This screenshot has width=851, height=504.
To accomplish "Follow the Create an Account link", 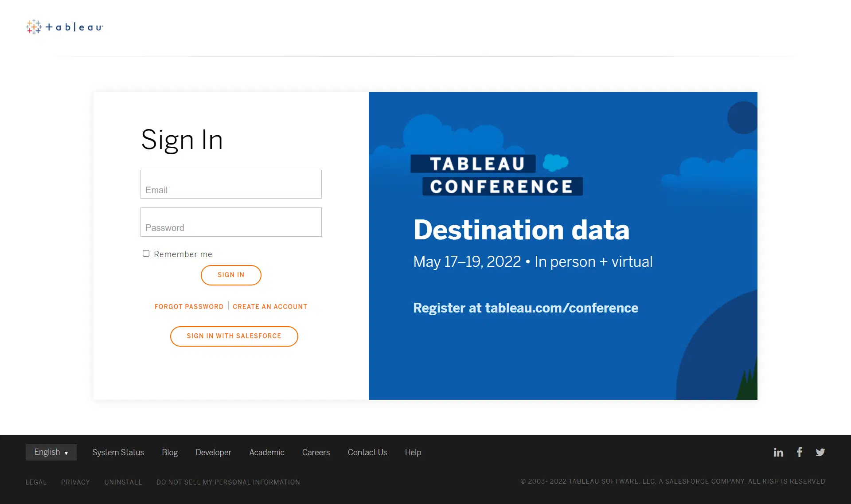I will (270, 307).
